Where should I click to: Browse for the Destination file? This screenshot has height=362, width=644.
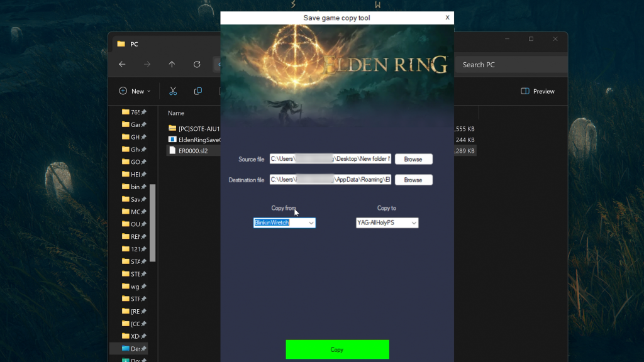point(413,180)
